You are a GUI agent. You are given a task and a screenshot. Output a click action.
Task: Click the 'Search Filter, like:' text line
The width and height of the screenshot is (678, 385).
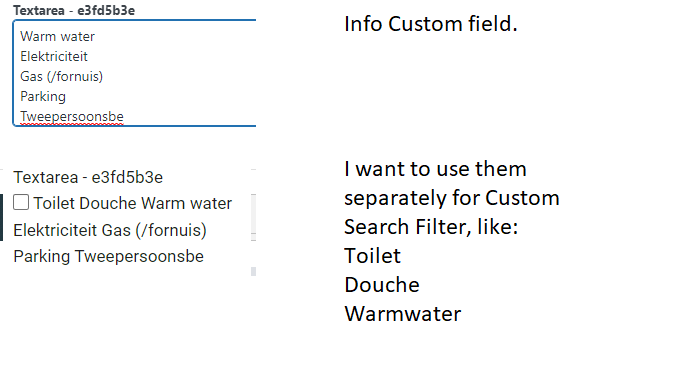431,227
